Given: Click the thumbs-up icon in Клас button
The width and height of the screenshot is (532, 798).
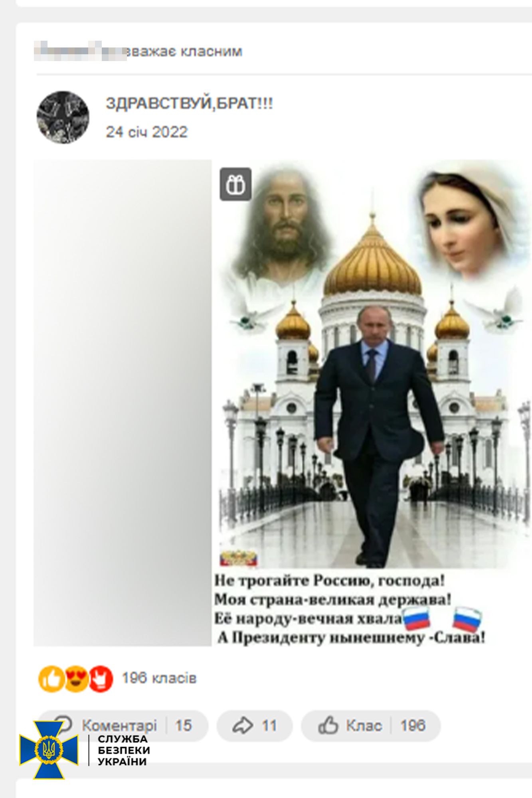Looking at the screenshot, I should (328, 725).
